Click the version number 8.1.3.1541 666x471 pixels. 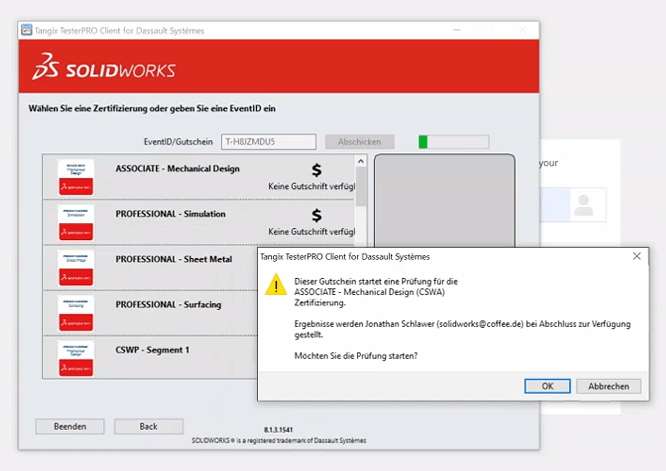pos(278,430)
